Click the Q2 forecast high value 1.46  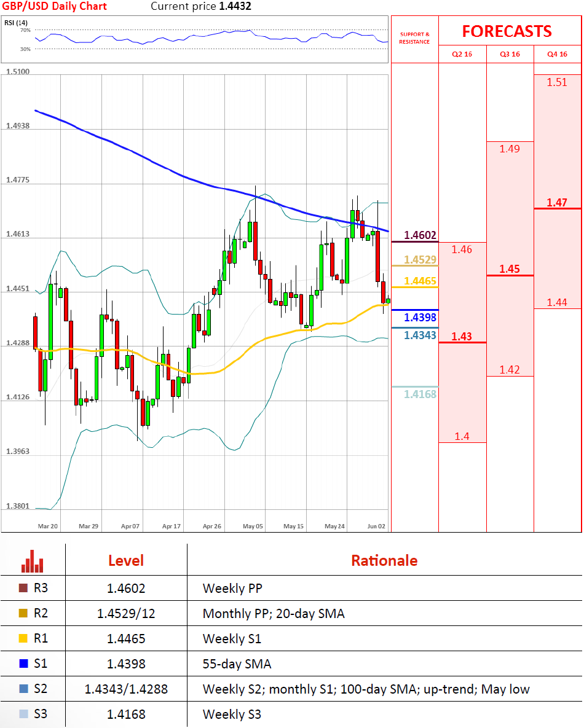pos(462,249)
